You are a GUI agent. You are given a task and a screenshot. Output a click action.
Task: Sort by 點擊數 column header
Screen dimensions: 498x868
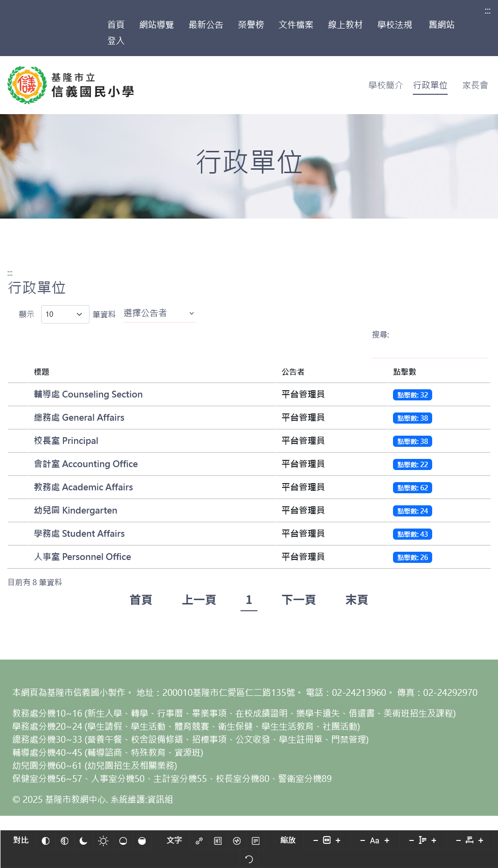[x=405, y=372]
